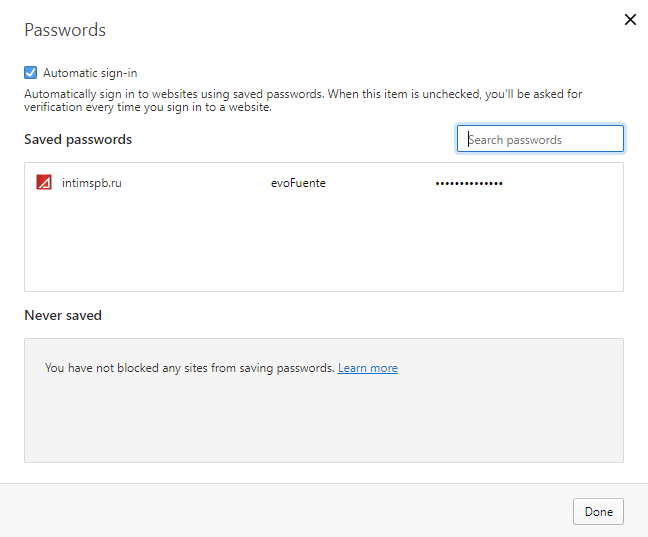The height and width of the screenshot is (537, 648).
Task: Click empty space below the saved password row
Action: (323, 245)
